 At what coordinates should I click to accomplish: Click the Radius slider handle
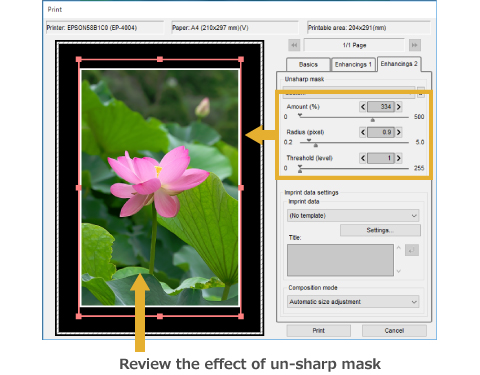tap(316, 145)
